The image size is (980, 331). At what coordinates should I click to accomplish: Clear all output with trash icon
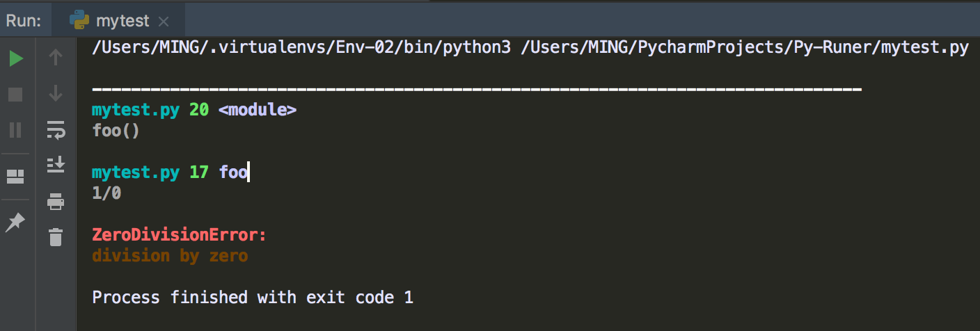(56, 236)
